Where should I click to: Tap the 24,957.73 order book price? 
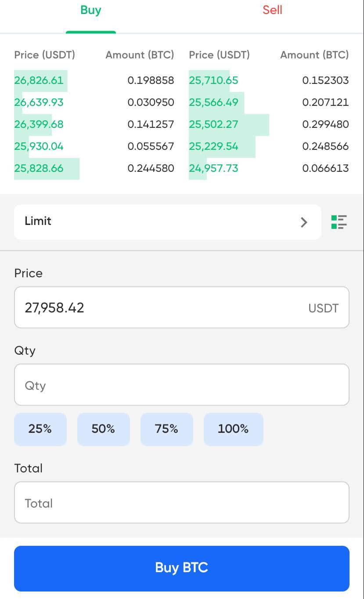pyautogui.click(x=213, y=168)
